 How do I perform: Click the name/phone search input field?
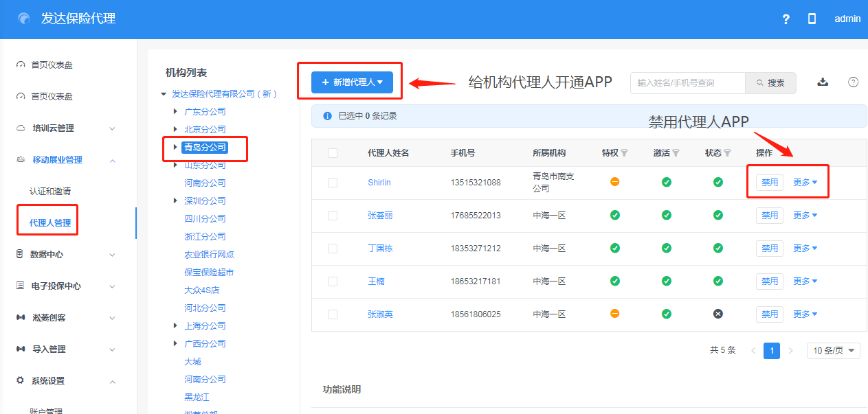[x=687, y=83]
